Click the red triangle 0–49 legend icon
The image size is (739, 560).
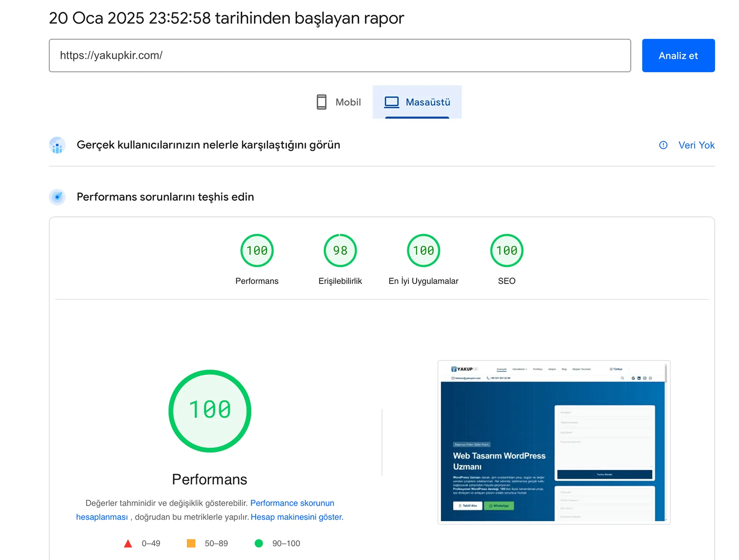128,543
